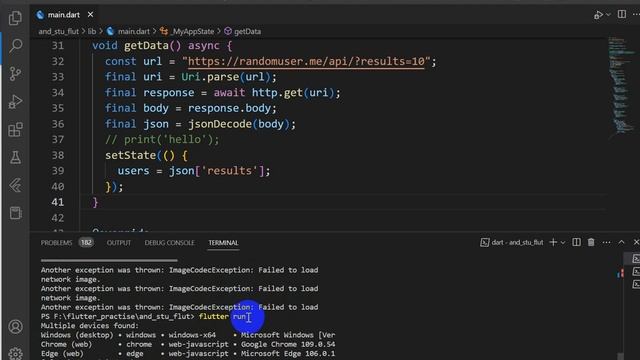Screen dimensions: 640x360
Task: Open the Manage settings gear
Action: (x=15, y=353)
